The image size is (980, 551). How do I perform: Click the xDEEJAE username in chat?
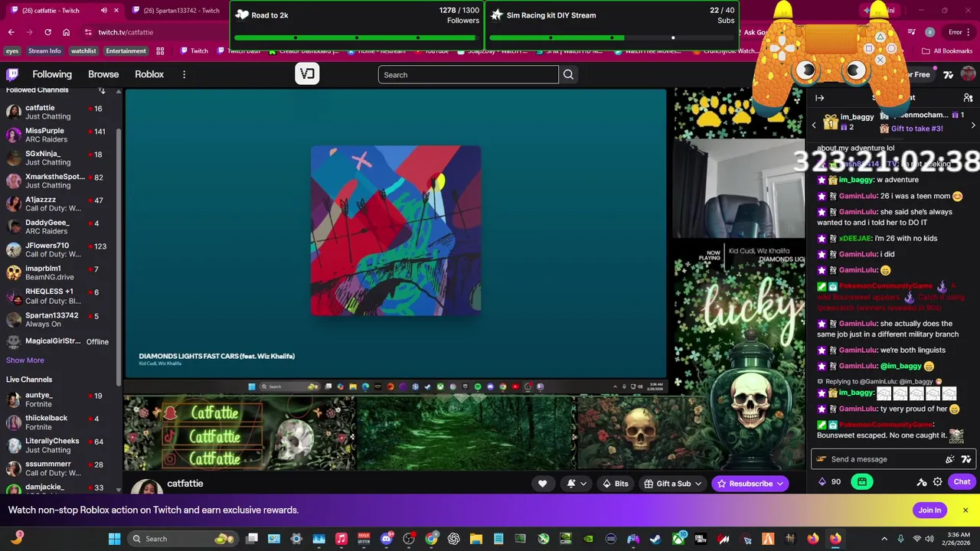854,238
